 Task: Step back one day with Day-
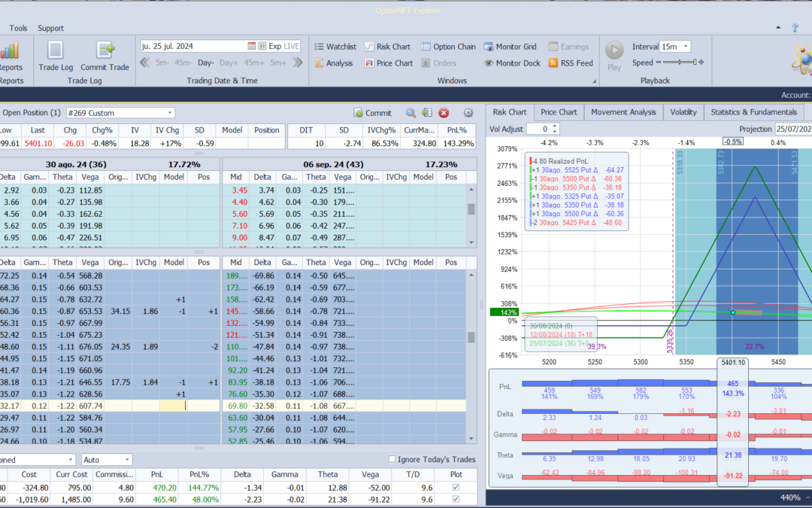(x=206, y=63)
